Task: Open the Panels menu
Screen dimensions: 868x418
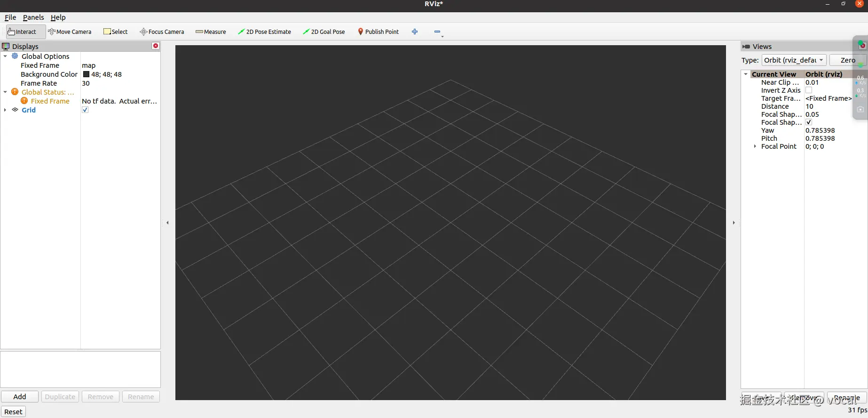Action: [33, 17]
